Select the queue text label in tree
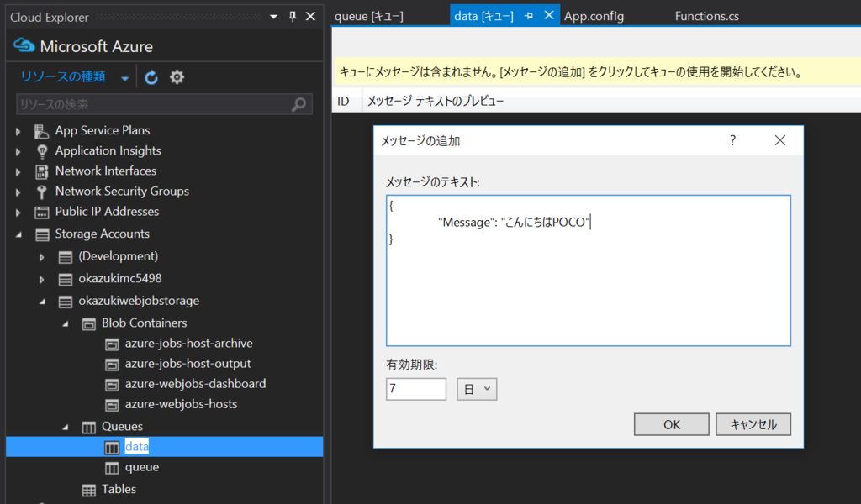The image size is (861, 504). pos(142,467)
